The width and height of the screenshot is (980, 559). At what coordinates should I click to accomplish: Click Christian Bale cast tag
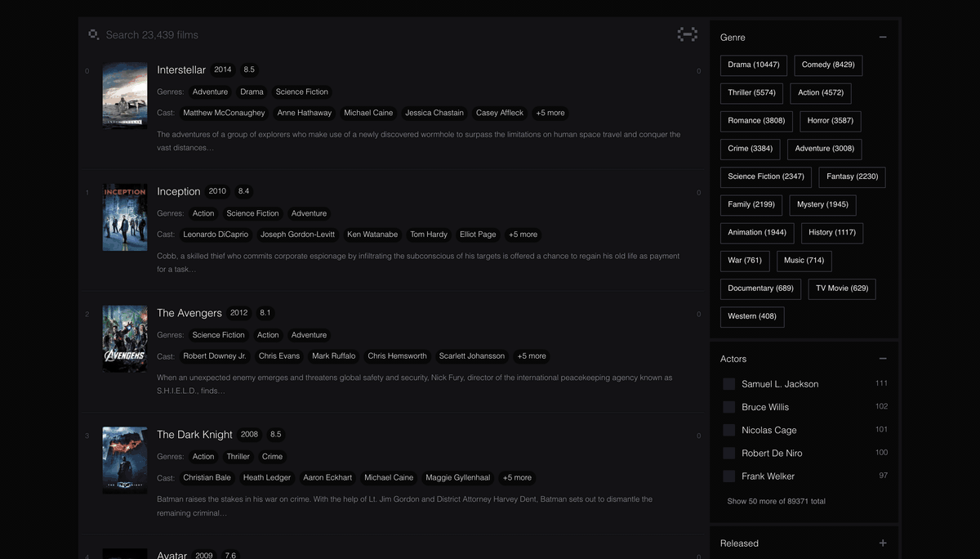click(207, 478)
